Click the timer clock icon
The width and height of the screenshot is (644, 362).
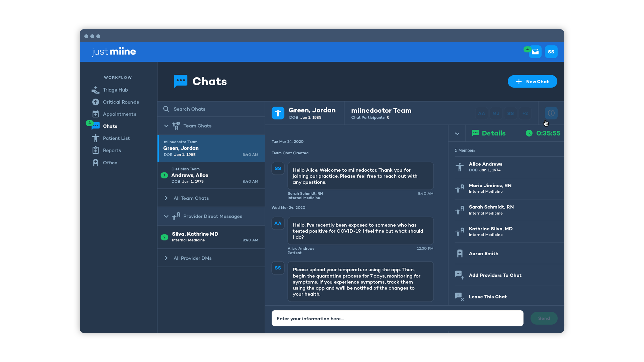click(x=529, y=133)
